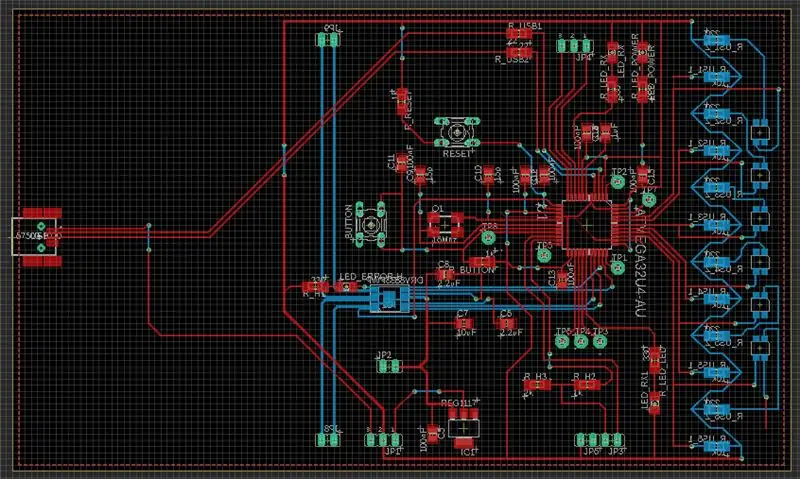Screen dimensions: 800x479
Task: Click the C8 2.2uF capacitor
Action: click(444, 275)
